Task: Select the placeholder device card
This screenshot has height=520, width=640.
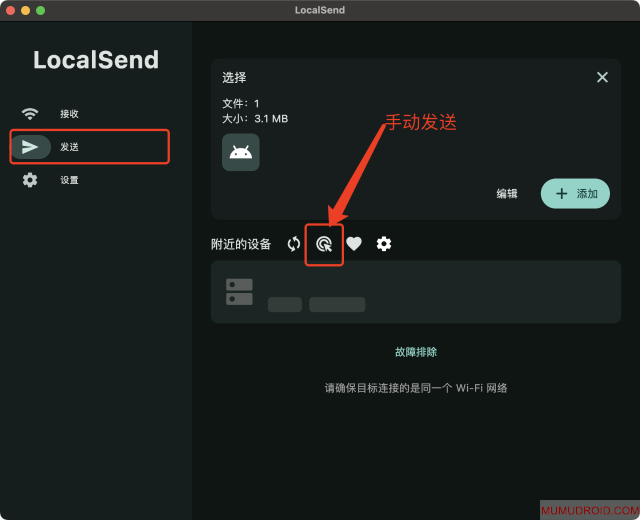Action: click(416, 292)
